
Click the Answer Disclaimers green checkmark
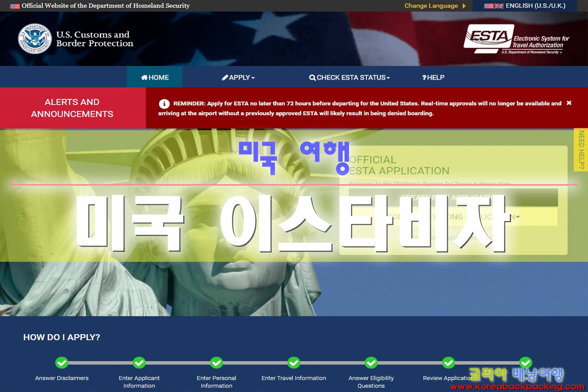(62, 363)
